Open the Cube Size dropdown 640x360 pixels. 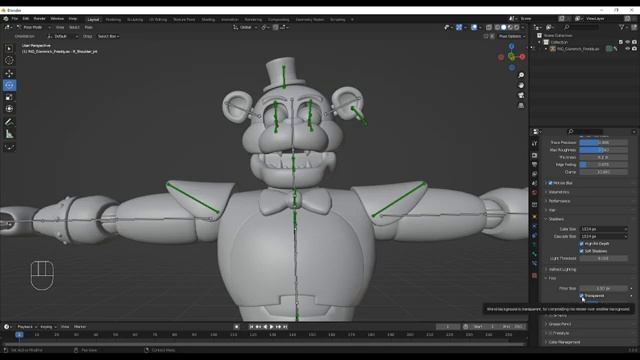pyautogui.click(x=604, y=229)
